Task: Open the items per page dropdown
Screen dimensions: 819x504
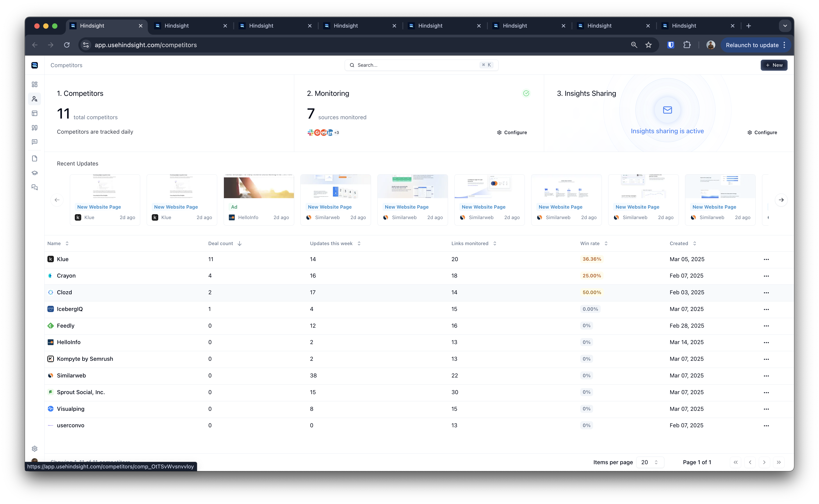Action: 650,462
